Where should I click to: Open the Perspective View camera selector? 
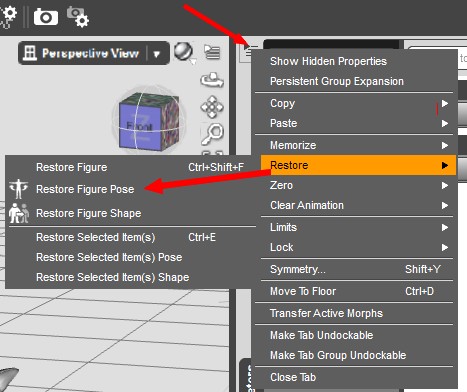(94, 53)
